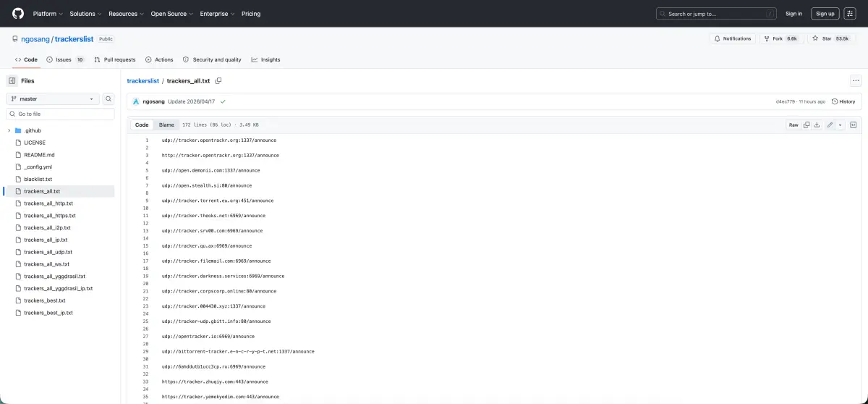
Task: Switch to Blame view
Action: (166, 125)
